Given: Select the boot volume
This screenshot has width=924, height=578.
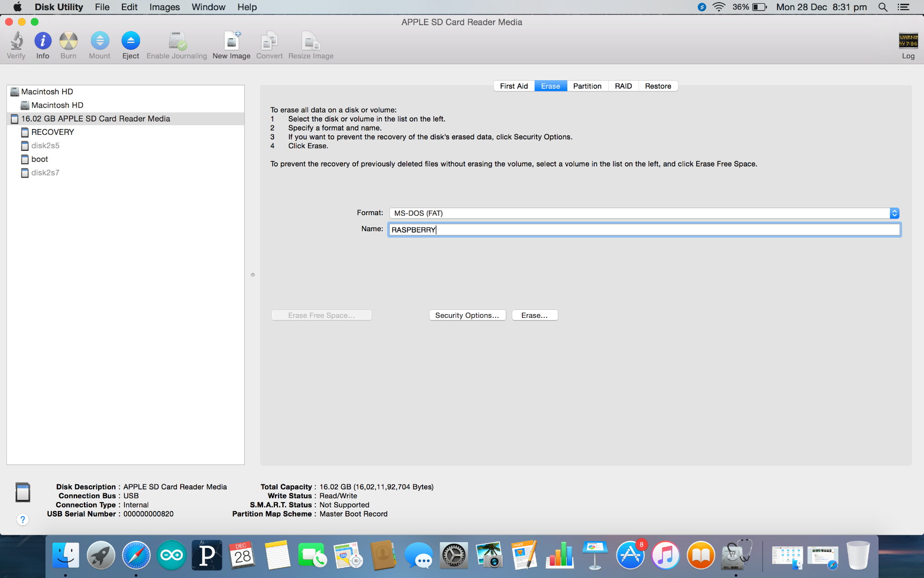Looking at the screenshot, I should click(126, 159).
